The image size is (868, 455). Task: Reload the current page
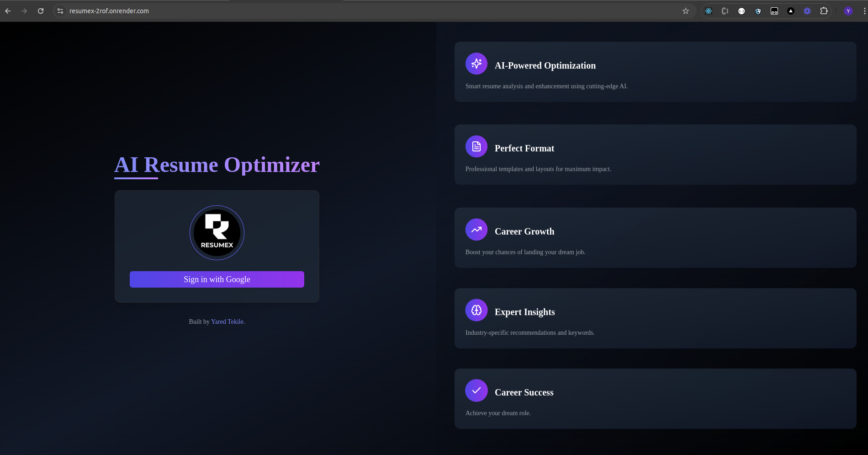[41, 11]
